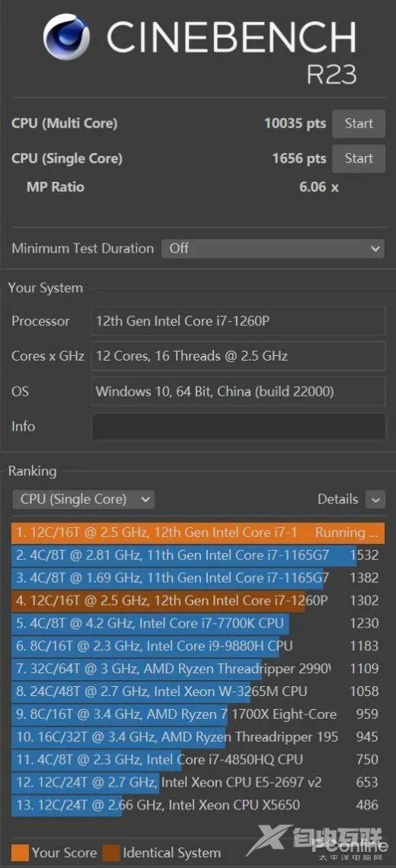Click the OS information field
Screen dimensions: 396x868
point(238,391)
